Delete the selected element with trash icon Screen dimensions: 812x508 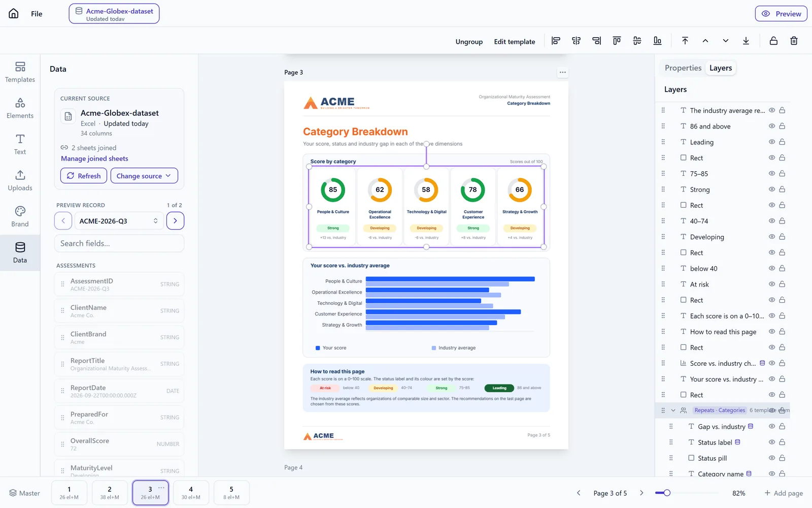[x=794, y=41]
